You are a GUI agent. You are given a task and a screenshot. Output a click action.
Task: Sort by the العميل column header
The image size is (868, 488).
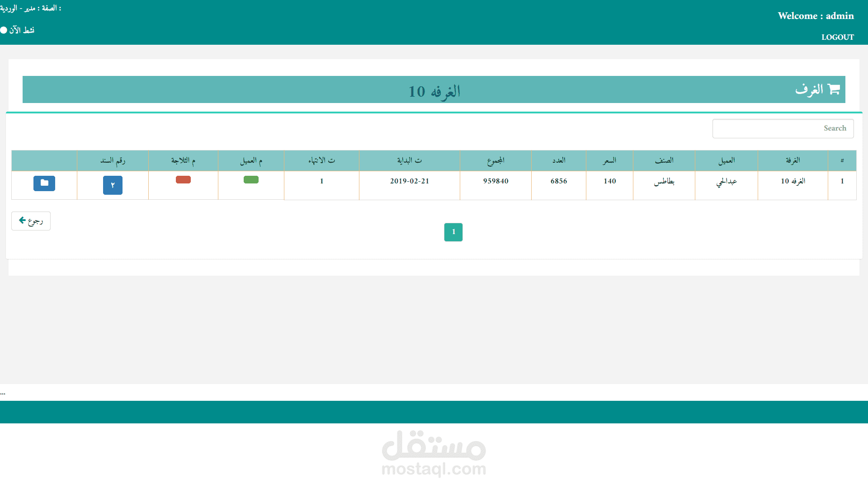coord(726,161)
